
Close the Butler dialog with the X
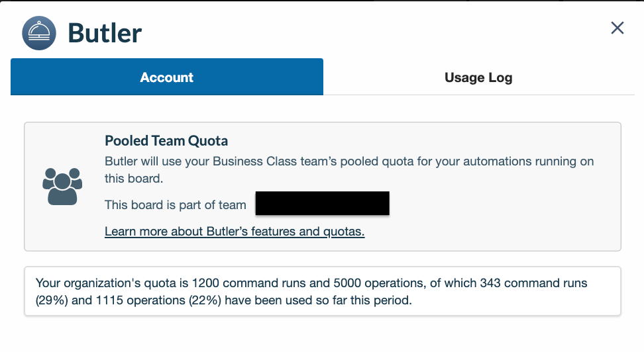[x=617, y=28]
